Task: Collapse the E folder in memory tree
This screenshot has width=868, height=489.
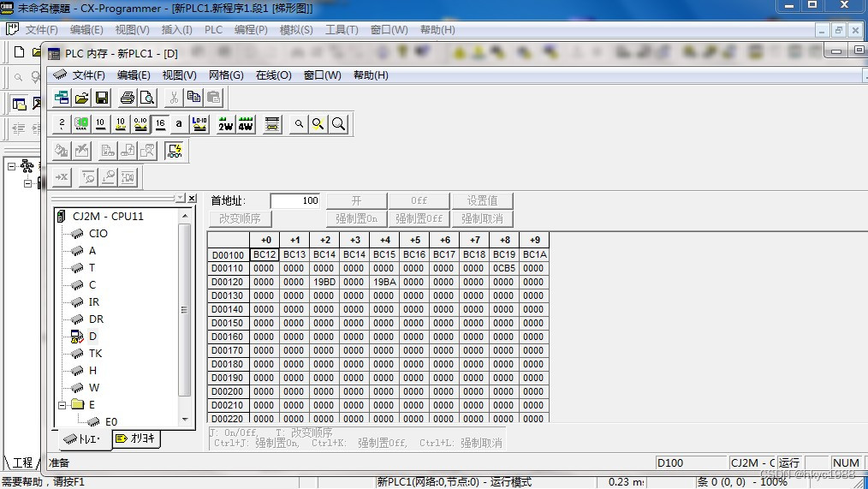Action: (62, 405)
